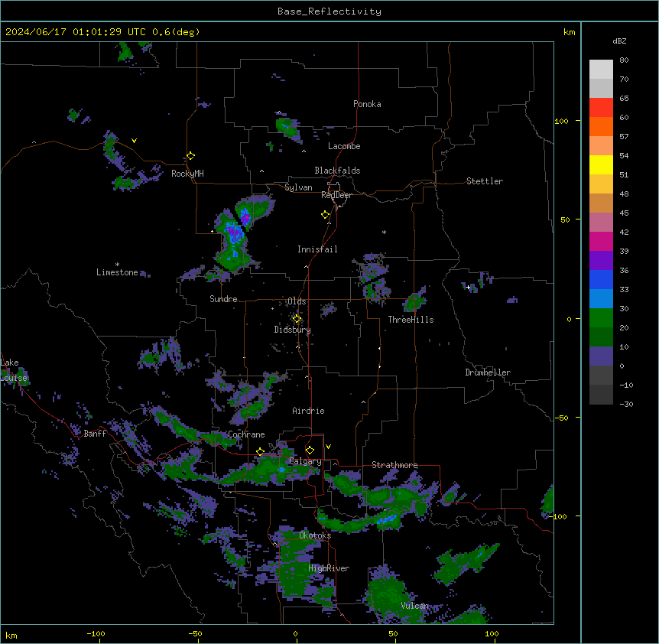Click the red swatch in dBZ legend
Image resolution: width=659 pixels, height=644 pixels.
click(x=601, y=108)
